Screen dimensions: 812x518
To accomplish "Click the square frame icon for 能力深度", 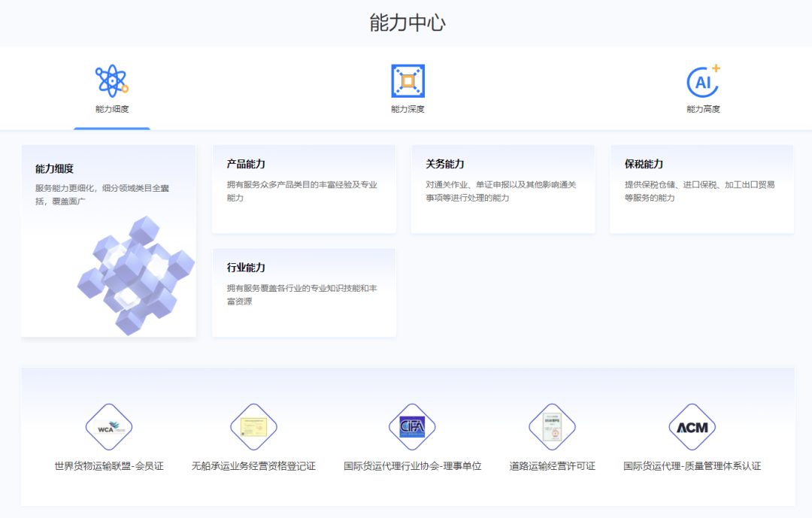I will [x=408, y=80].
